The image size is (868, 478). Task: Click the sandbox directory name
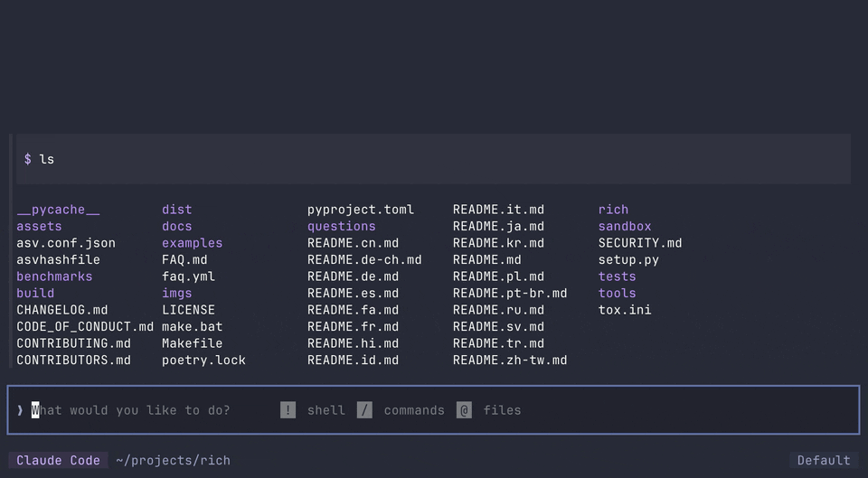tap(625, 227)
